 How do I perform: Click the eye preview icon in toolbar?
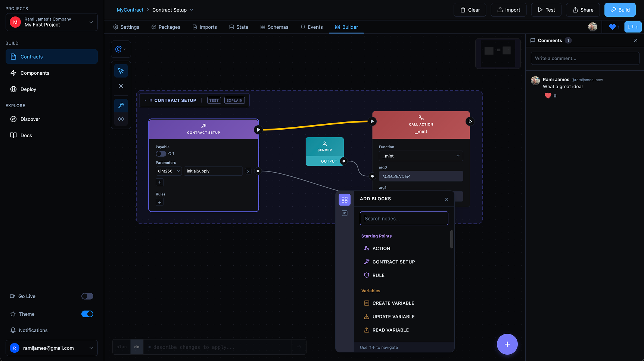click(x=121, y=119)
